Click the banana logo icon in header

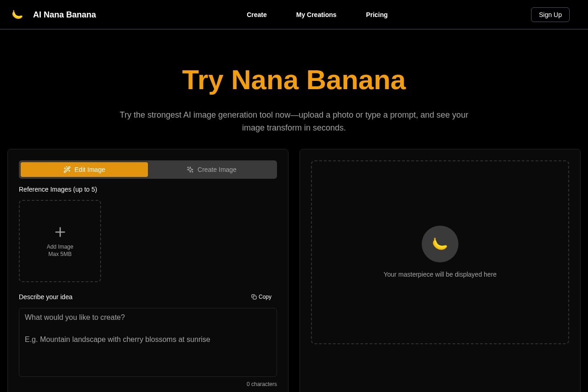pos(17,14)
